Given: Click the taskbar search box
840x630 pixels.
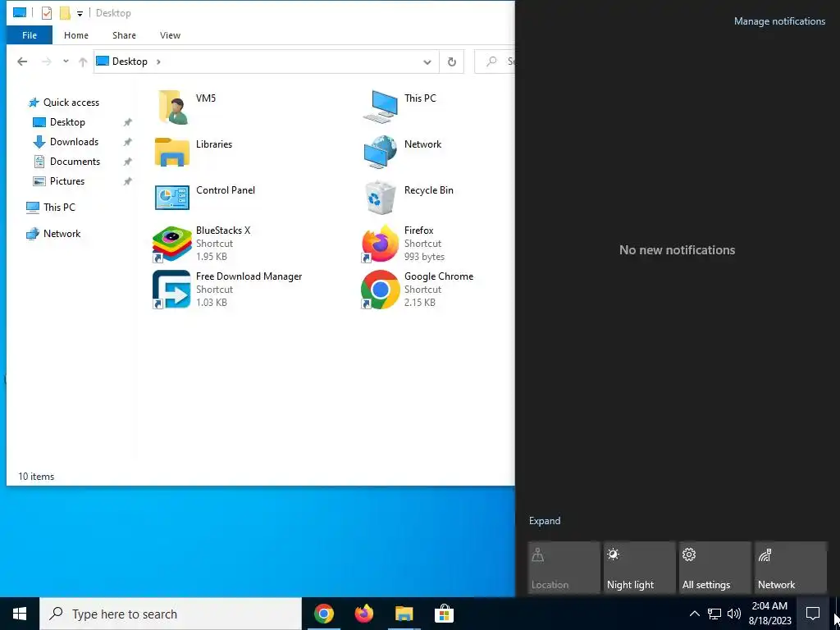Looking at the screenshot, I should point(171,614).
